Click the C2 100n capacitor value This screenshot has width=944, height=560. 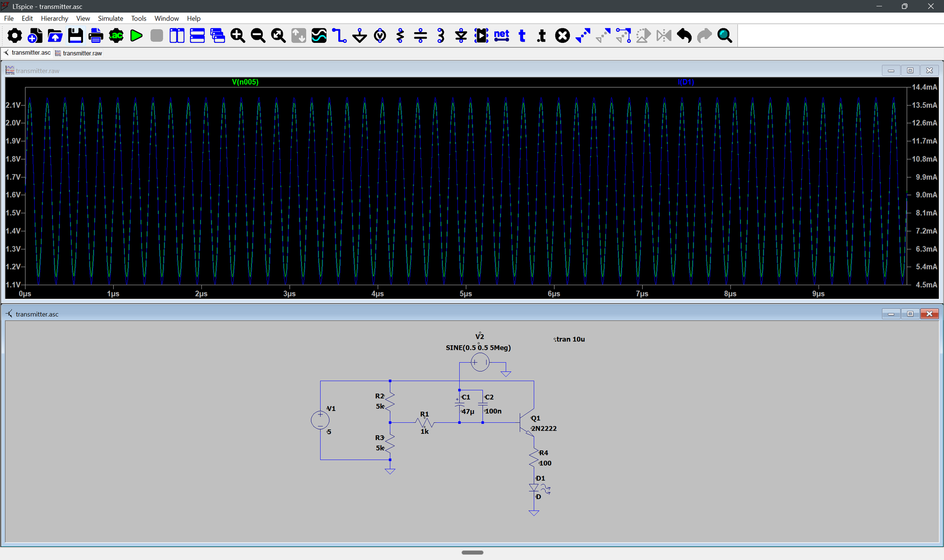(493, 411)
